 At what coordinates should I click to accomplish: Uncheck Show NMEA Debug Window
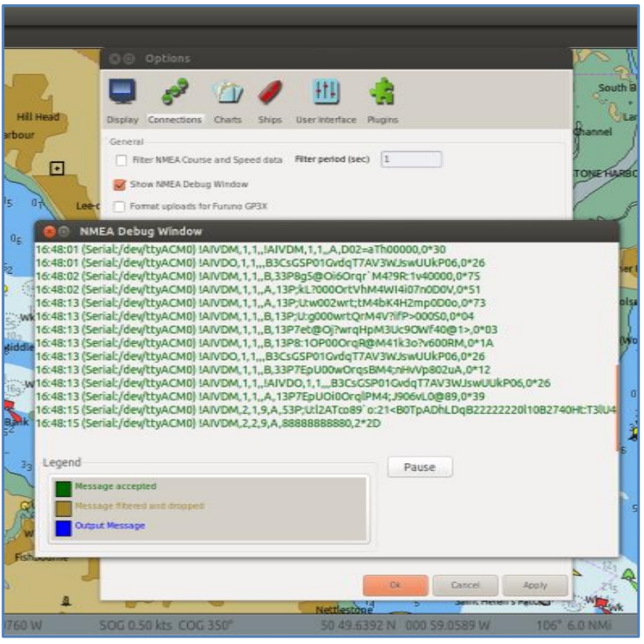[x=121, y=184]
